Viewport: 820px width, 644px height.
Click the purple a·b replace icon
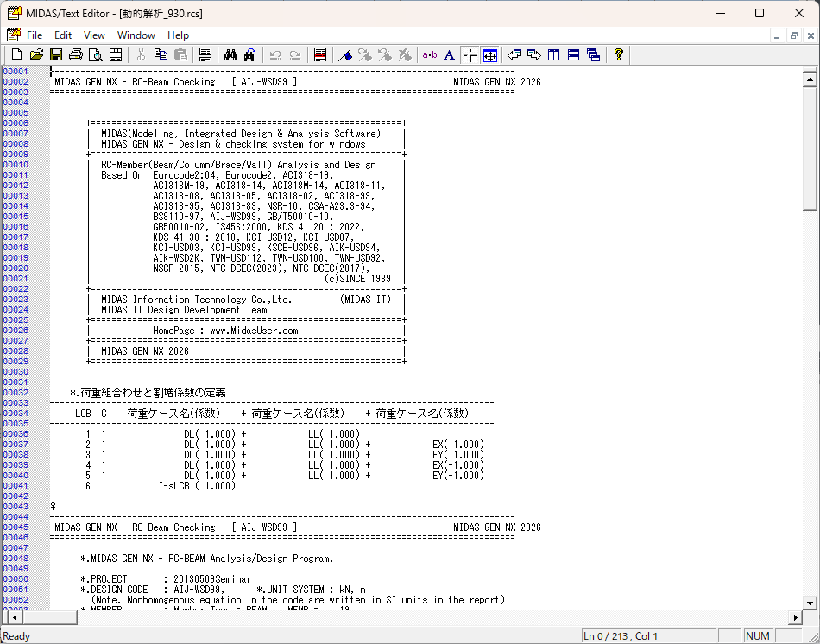(x=430, y=55)
